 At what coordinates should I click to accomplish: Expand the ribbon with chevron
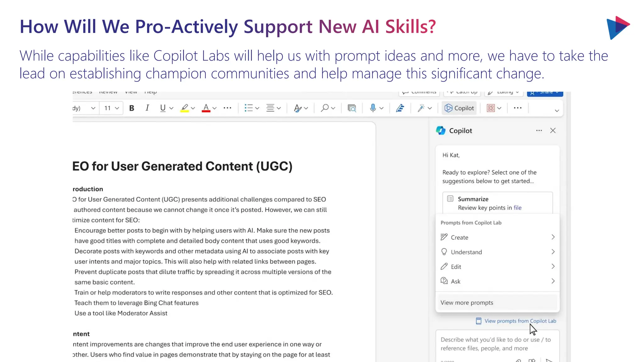tap(557, 111)
